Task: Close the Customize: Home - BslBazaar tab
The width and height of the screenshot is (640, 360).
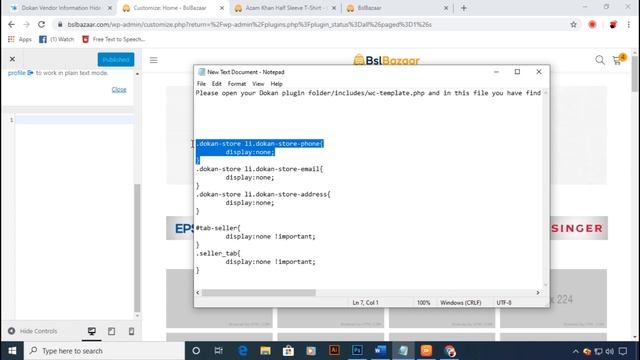Action: [222, 8]
